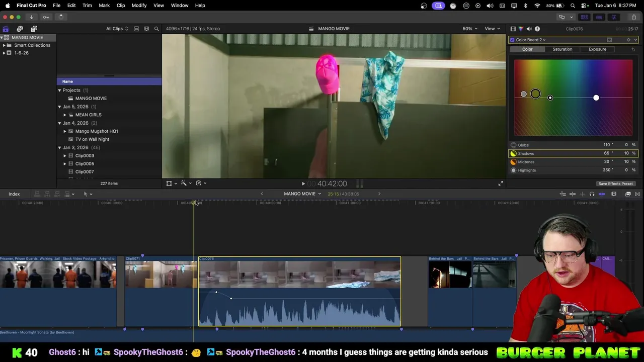Open the Select tool dropdown

pyautogui.click(x=88, y=194)
